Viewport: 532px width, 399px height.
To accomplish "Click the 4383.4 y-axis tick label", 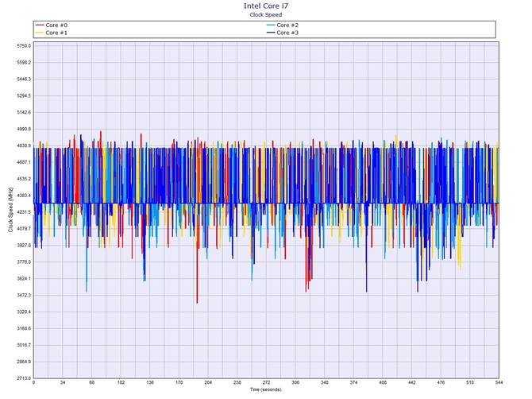I will click(x=22, y=196).
